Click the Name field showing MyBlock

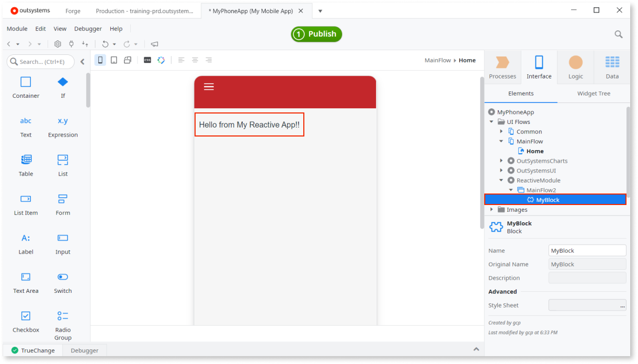(x=587, y=250)
